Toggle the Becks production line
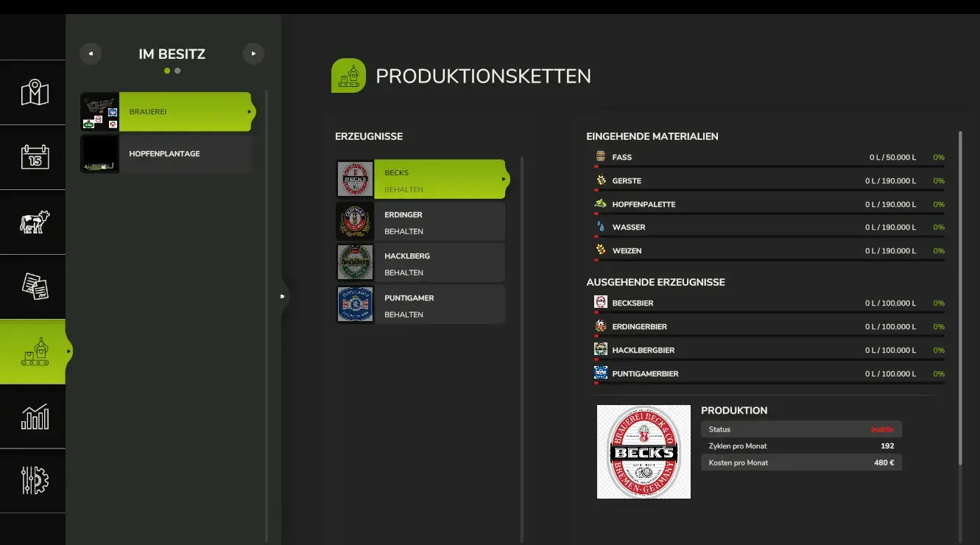This screenshot has height=545, width=980. pos(422,180)
